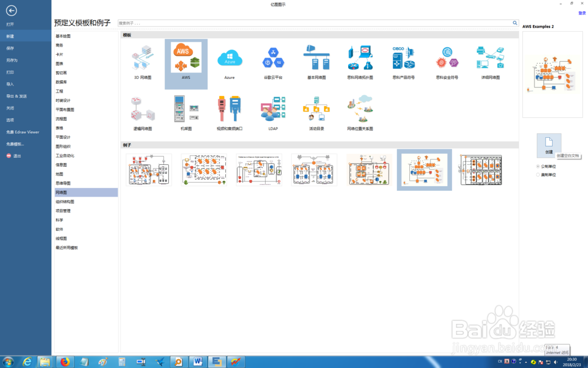The width and height of the screenshot is (588, 368).
Task: Select the LDAP template
Action: click(x=273, y=113)
